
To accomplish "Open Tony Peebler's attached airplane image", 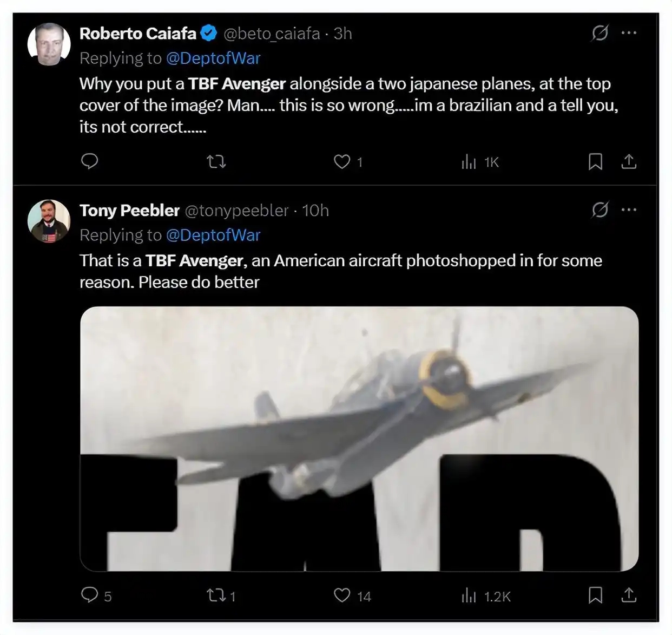I will pyautogui.click(x=357, y=438).
